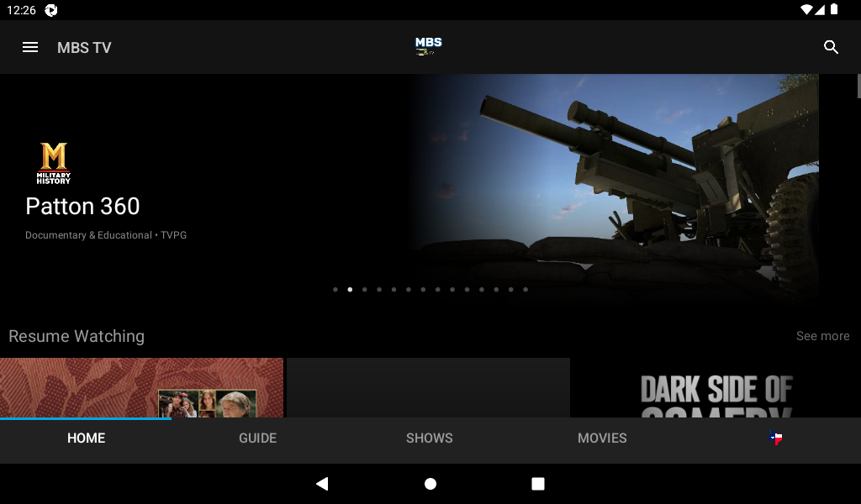Image resolution: width=861 pixels, height=504 pixels.
Task: Select the fourth carousel page dot
Action: pos(379,290)
